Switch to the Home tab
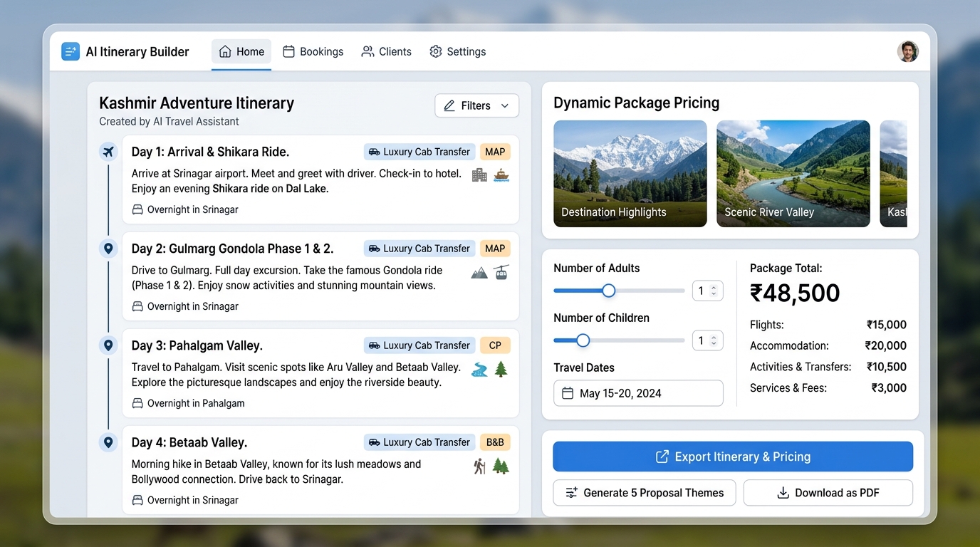980x547 pixels. [241, 51]
